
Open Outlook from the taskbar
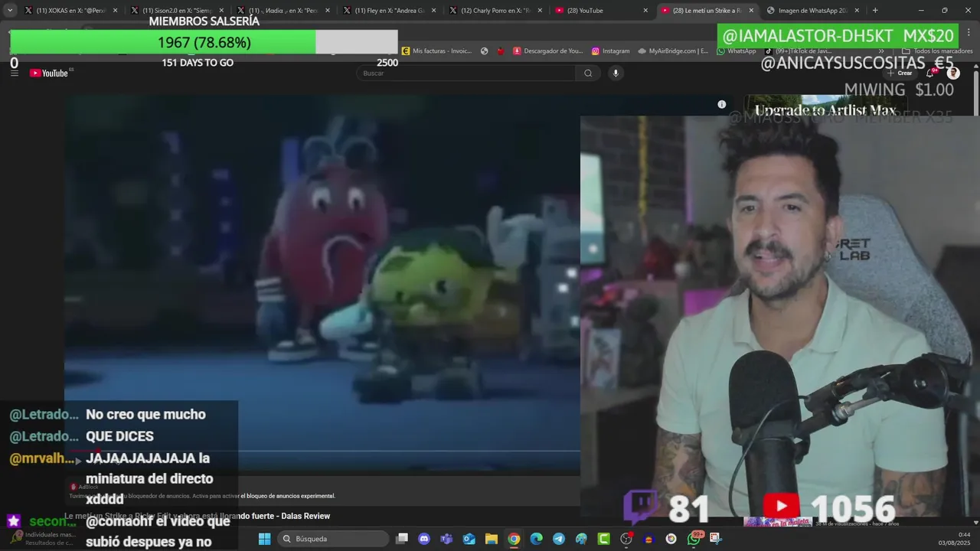(469, 539)
